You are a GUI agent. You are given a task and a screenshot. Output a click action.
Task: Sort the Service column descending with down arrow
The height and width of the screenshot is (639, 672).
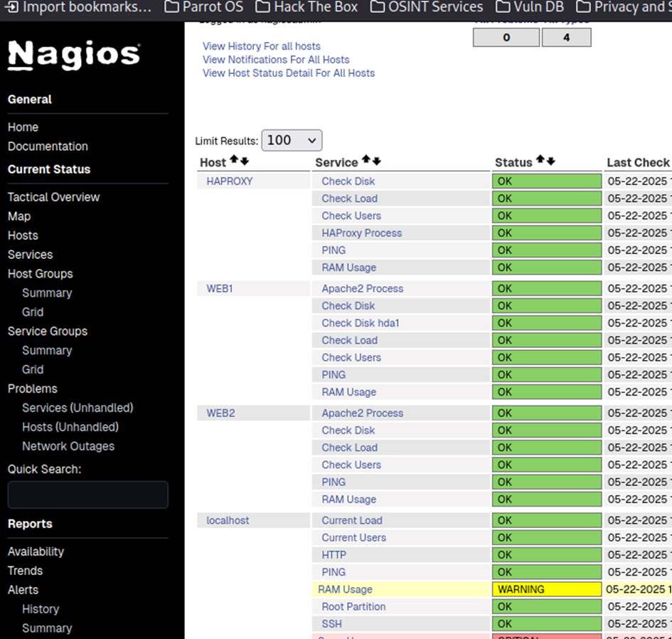[376, 162]
